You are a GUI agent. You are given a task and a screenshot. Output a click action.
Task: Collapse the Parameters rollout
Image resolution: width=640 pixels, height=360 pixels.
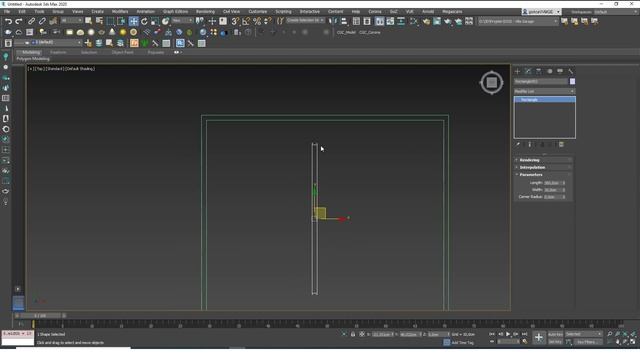pyautogui.click(x=543, y=175)
